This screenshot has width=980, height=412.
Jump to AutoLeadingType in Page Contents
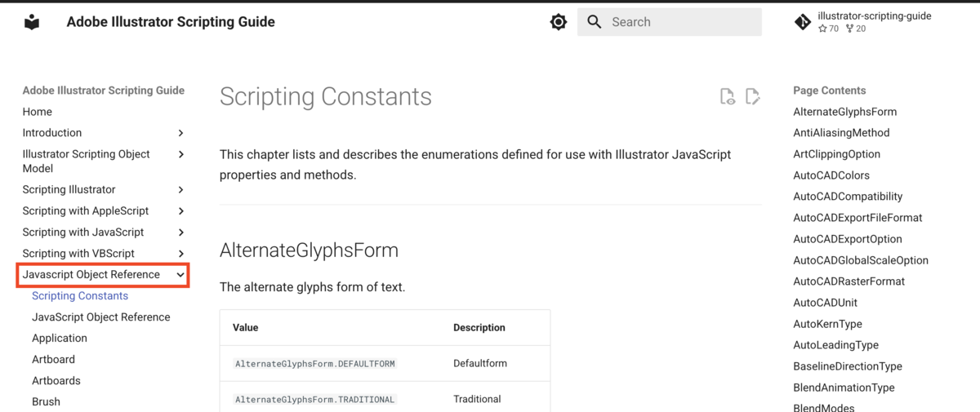pos(835,345)
